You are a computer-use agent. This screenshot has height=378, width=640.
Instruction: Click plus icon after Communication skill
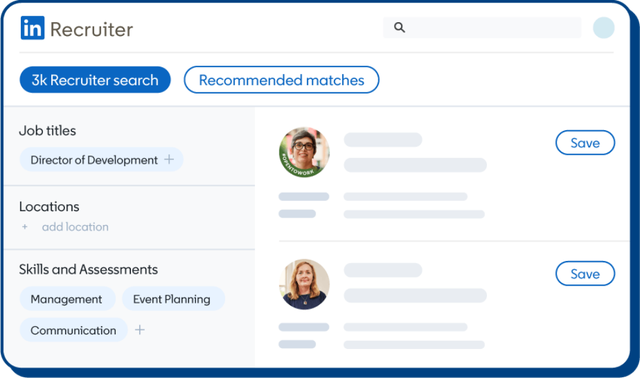pyautogui.click(x=140, y=330)
